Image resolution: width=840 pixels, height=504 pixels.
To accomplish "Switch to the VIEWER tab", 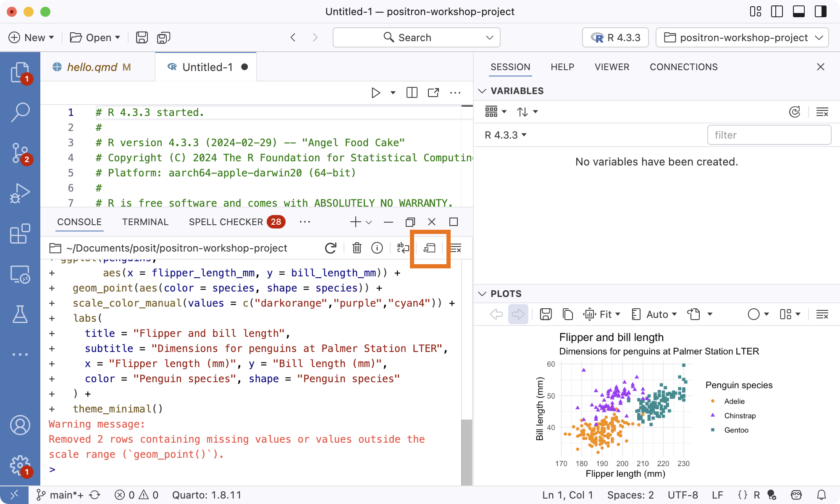I will (612, 67).
